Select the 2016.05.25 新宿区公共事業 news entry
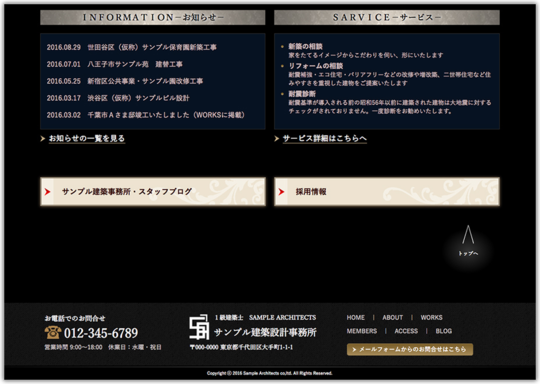 125,81
